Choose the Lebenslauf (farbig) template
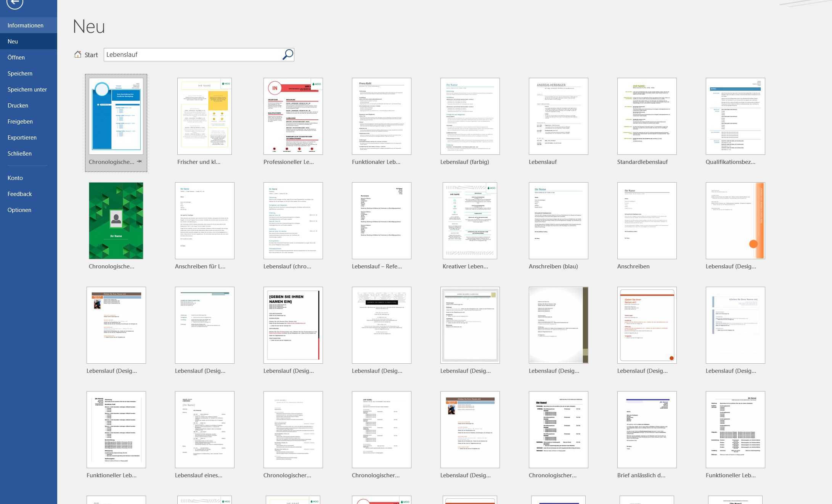This screenshot has width=832, height=504. [470, 116]
